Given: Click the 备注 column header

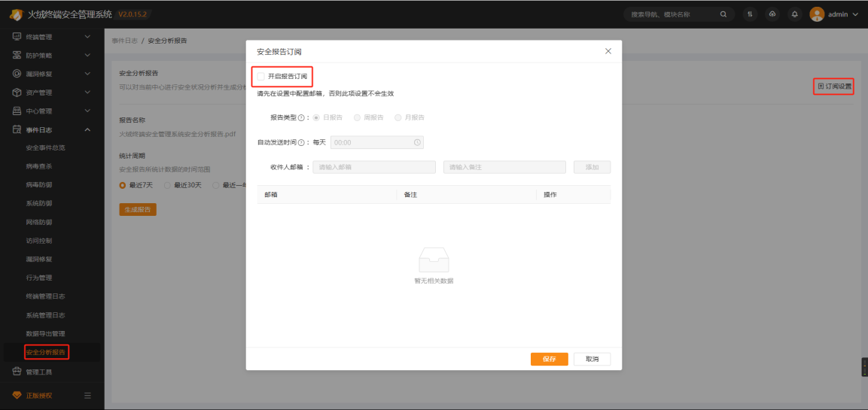Looking at the screenshot, I should coord(466,195).
